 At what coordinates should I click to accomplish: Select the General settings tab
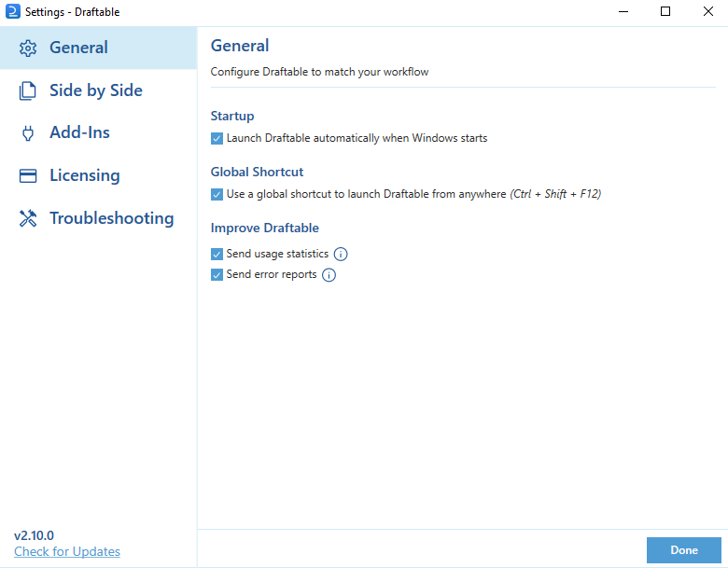pyautogui.click(x=98, y=48)
